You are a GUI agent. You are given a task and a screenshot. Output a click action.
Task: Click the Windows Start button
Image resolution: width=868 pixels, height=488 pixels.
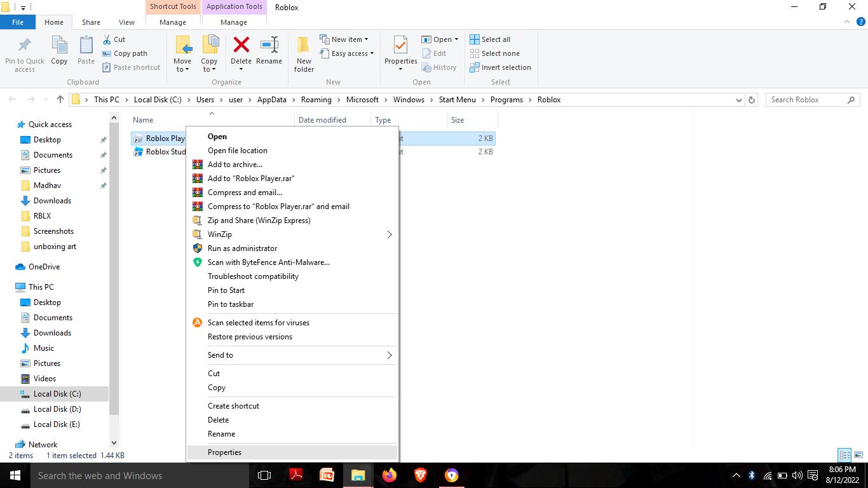[x=15, y=475]
